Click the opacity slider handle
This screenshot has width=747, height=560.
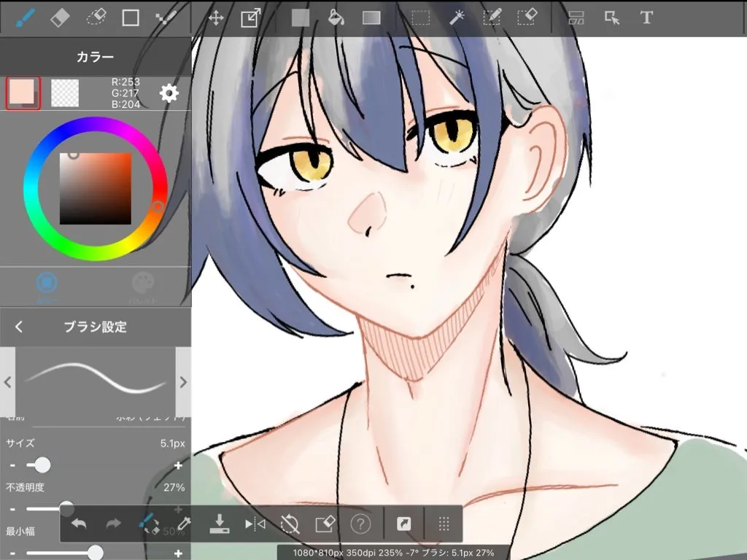coord(66,507)
